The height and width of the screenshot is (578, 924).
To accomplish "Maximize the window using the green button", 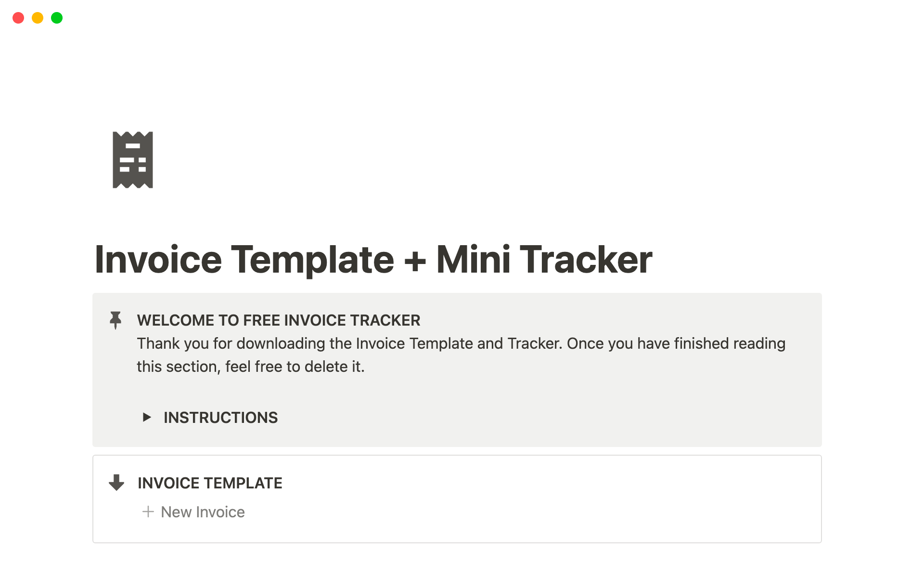I will pos(57,18).
